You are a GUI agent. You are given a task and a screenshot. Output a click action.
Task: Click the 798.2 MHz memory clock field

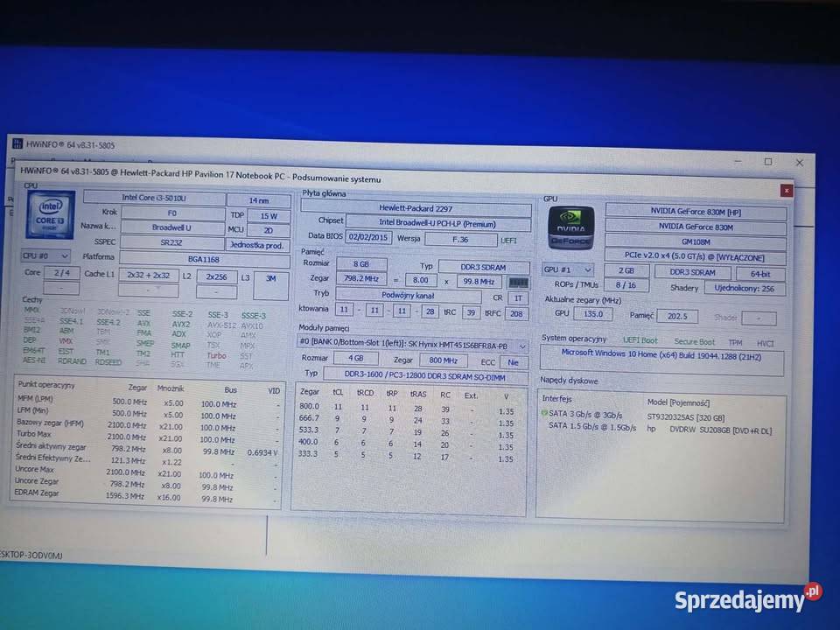(361, 278)
